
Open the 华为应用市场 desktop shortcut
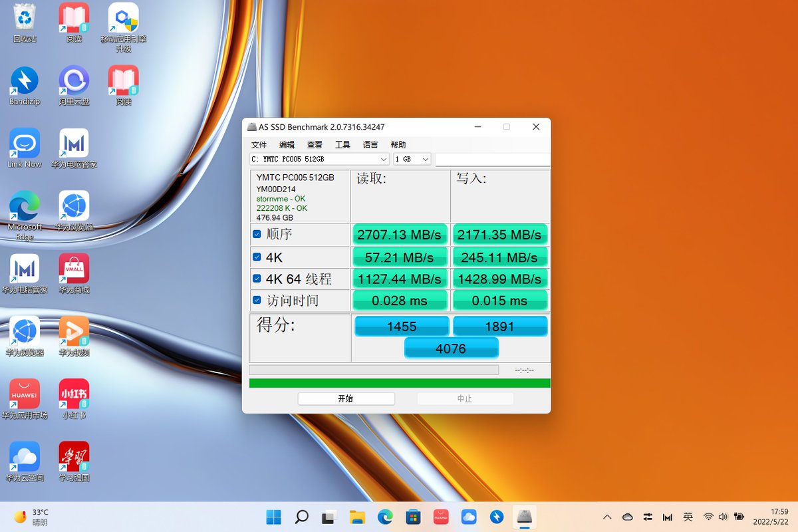click(x=25, y=399)
